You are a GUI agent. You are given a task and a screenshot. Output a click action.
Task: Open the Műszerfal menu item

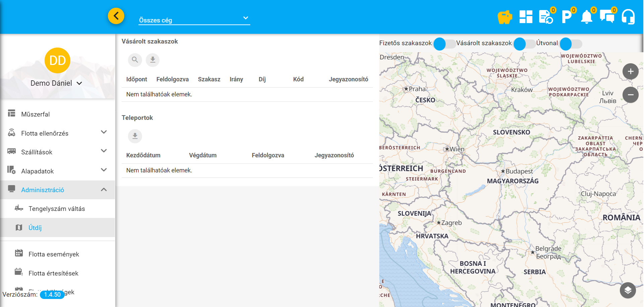(x=35, y=114)
